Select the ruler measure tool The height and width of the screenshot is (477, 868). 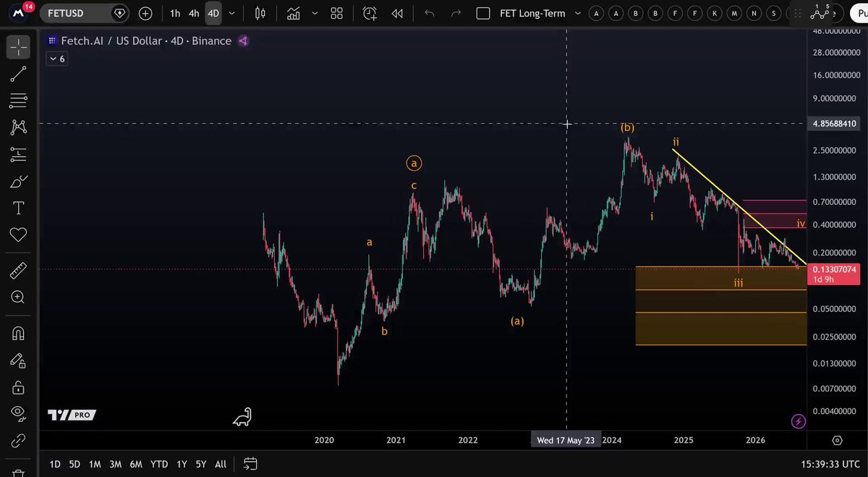18,271
